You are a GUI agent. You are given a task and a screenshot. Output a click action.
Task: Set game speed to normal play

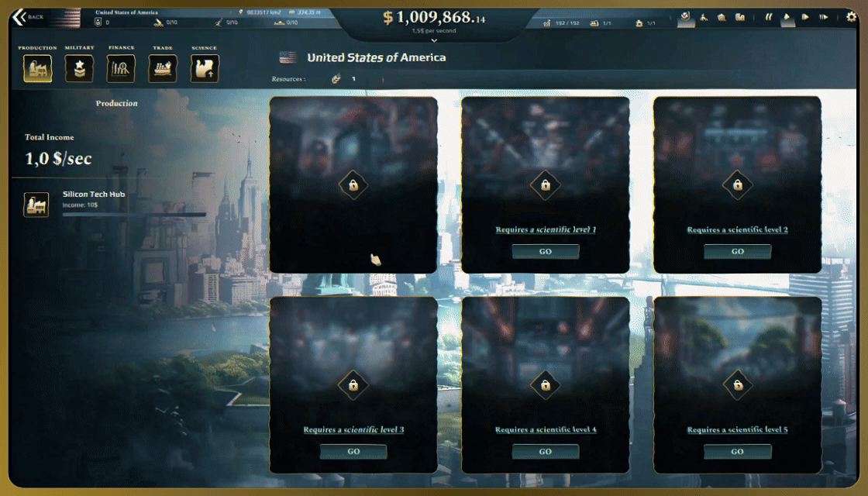(x=787, y=17)
